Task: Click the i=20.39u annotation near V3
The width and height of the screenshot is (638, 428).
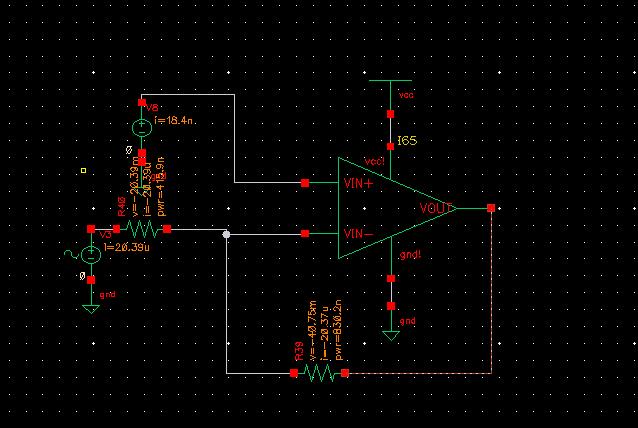Action: (x=127, y=247)
